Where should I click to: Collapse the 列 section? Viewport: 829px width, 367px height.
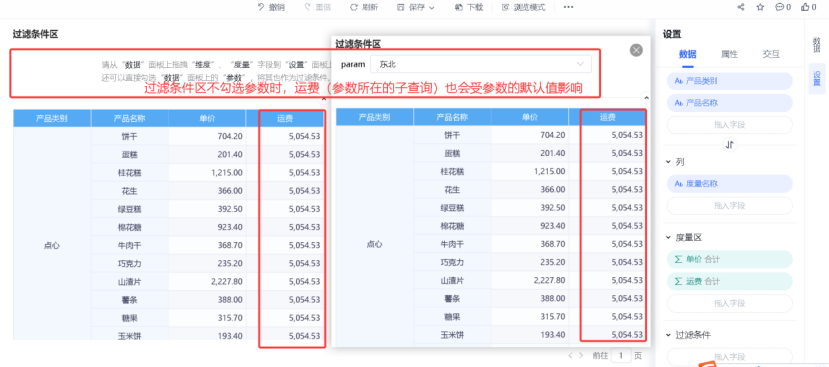(x=668, y=162)
